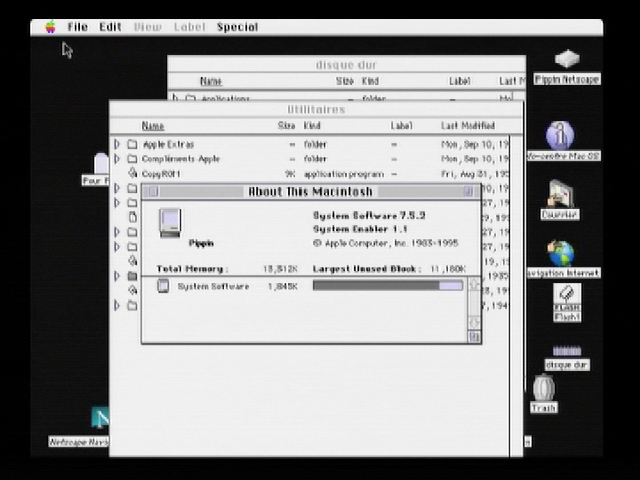
Task: Select the FLASH Flash1 desktop icon
Action: click(x=567, y=302)
